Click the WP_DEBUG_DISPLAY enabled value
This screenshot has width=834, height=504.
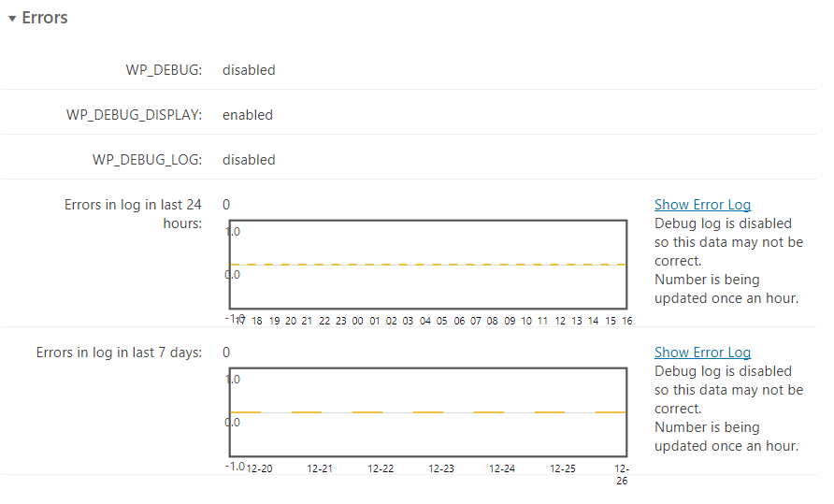[x=248, y=115]
